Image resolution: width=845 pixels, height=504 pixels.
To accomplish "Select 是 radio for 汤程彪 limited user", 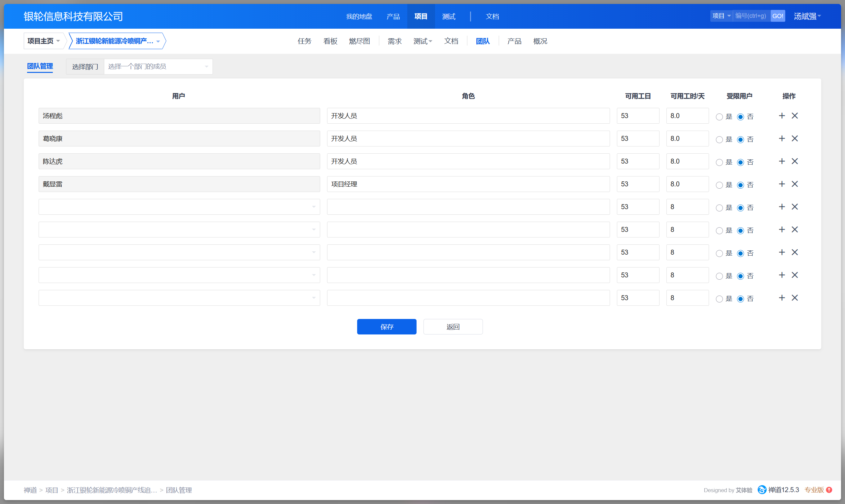I will pos(719,117).
